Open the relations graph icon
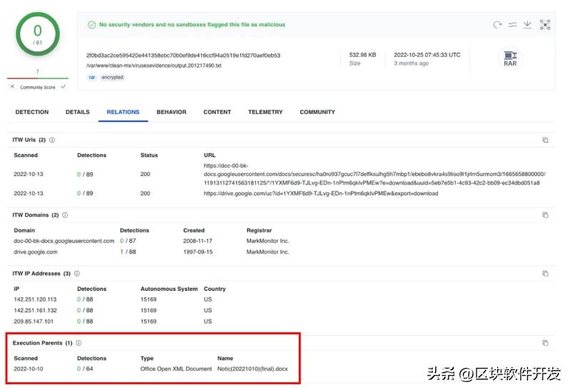The width and height of the screenshot is (572, 392). [x=545, y=24]
